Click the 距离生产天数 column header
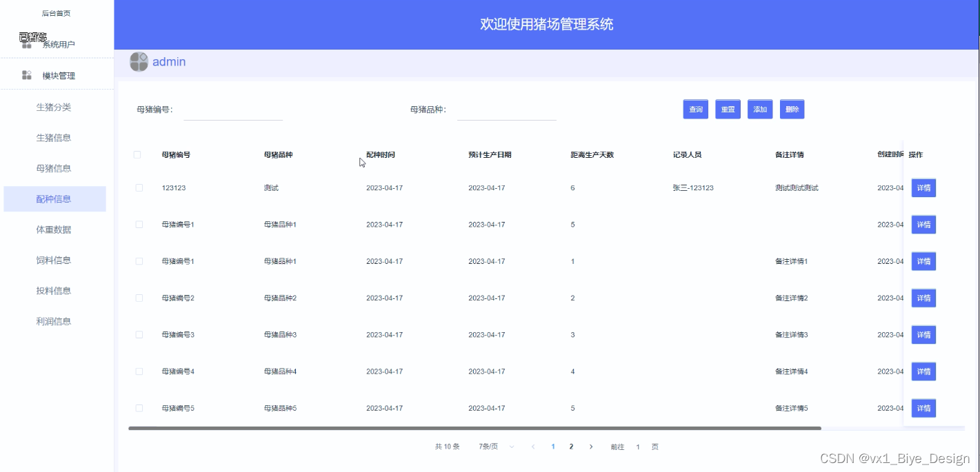This screenshot has height=472, width=980. pos(592,155)
